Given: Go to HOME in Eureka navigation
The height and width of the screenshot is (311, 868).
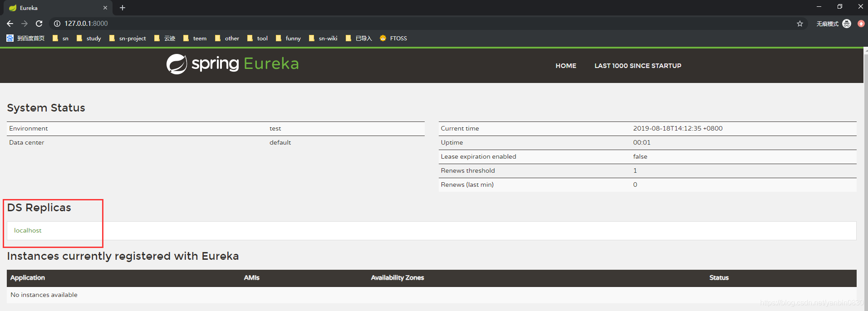Looking at the screenshot, I should 566,66.
